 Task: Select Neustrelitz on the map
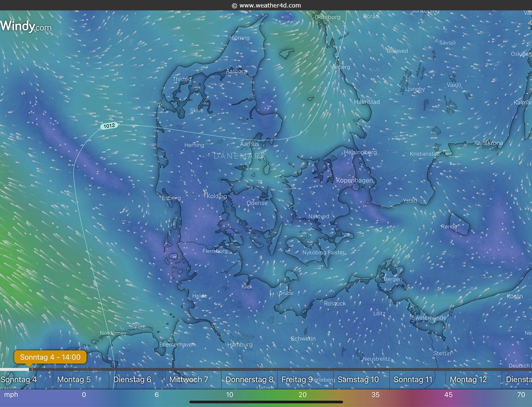click(x=376, y=359)
